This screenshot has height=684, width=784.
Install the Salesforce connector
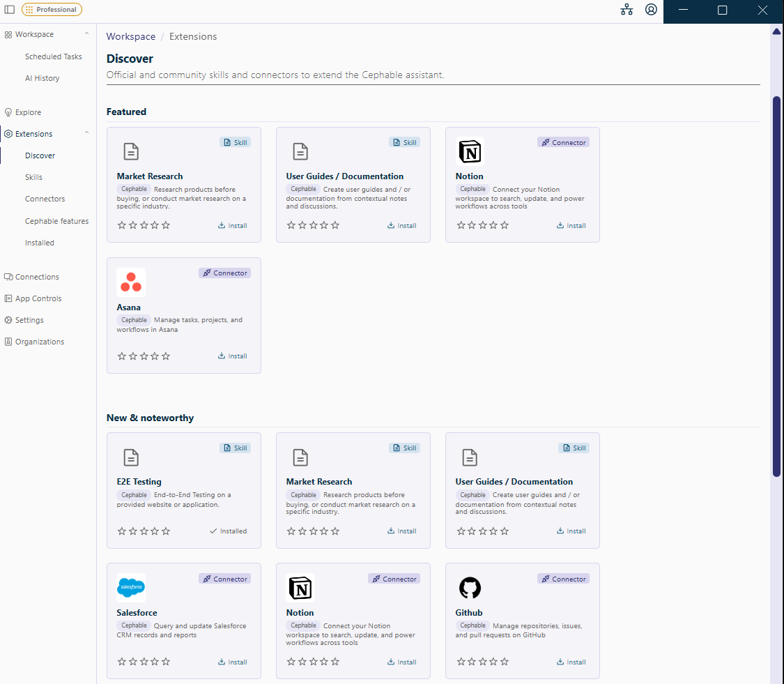point(233,662)
